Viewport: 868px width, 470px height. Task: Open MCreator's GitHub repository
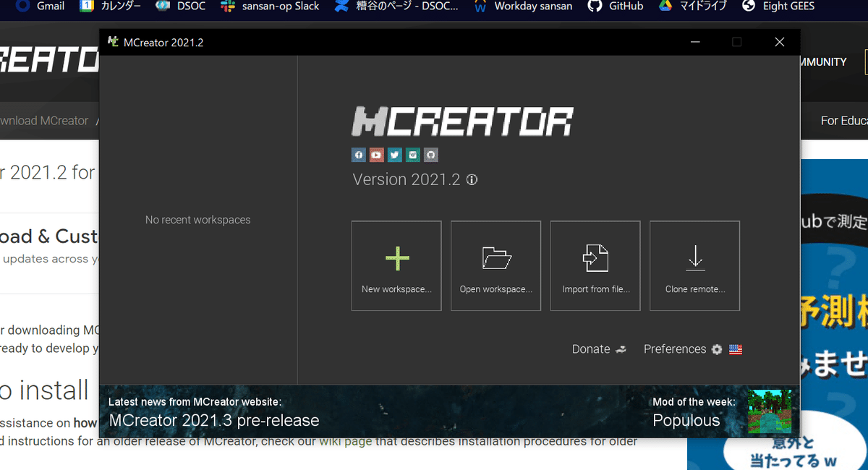(x=430, y=154)
